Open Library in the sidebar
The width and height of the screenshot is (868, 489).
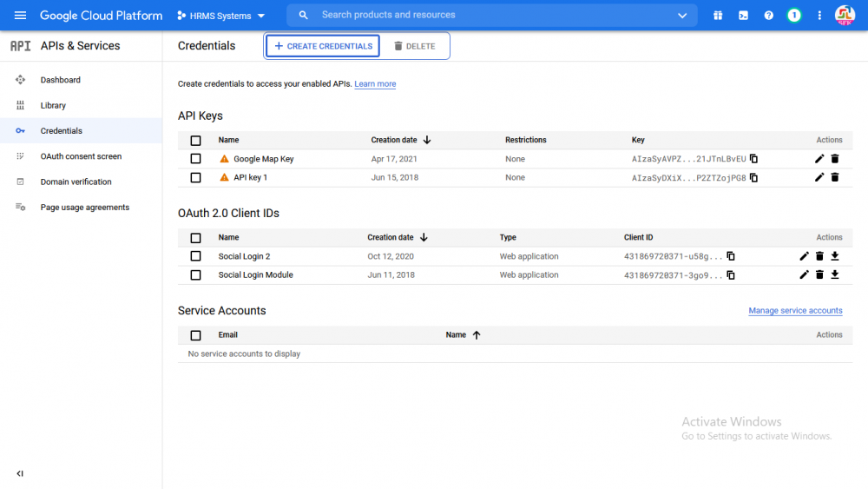[x=53, y=105]
